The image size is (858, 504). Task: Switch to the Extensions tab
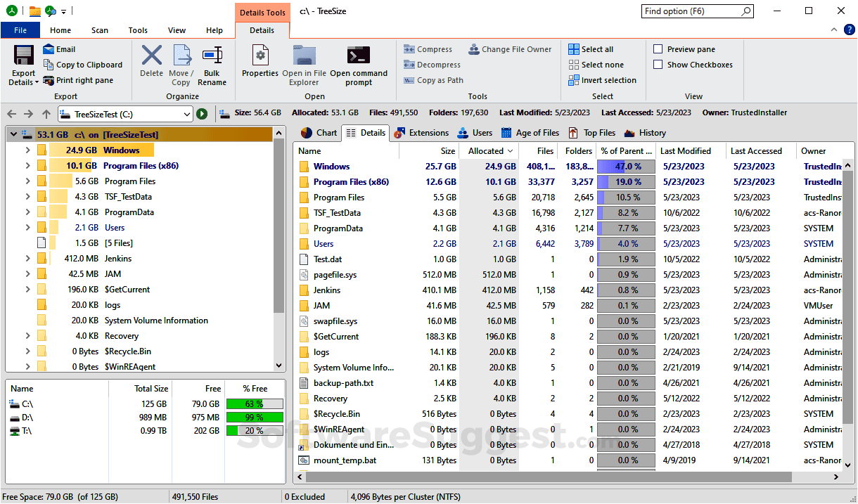(421, 133)
